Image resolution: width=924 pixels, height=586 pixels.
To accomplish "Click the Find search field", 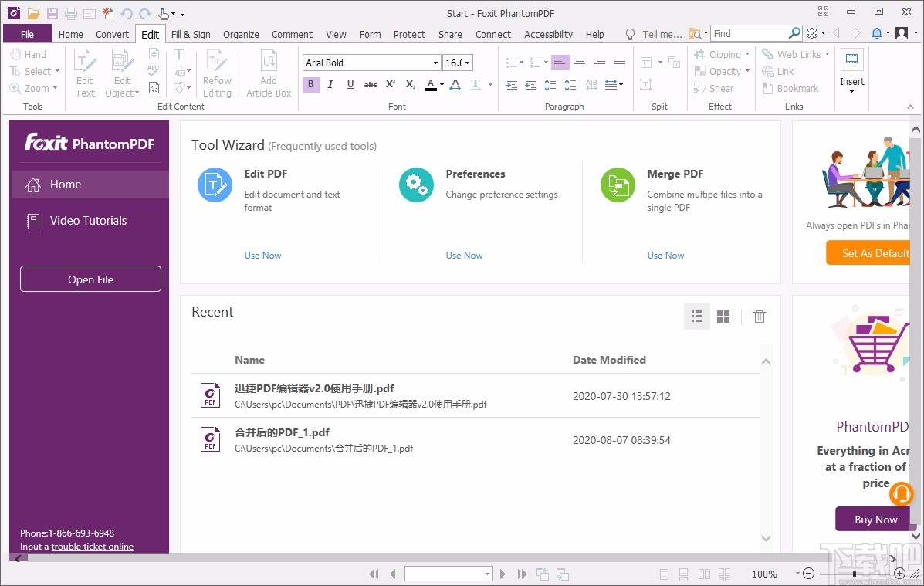I will [749, 34].
